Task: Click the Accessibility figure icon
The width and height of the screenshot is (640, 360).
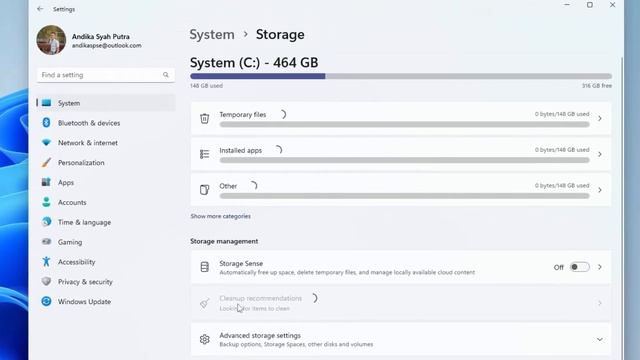Action: pos(47,261)
